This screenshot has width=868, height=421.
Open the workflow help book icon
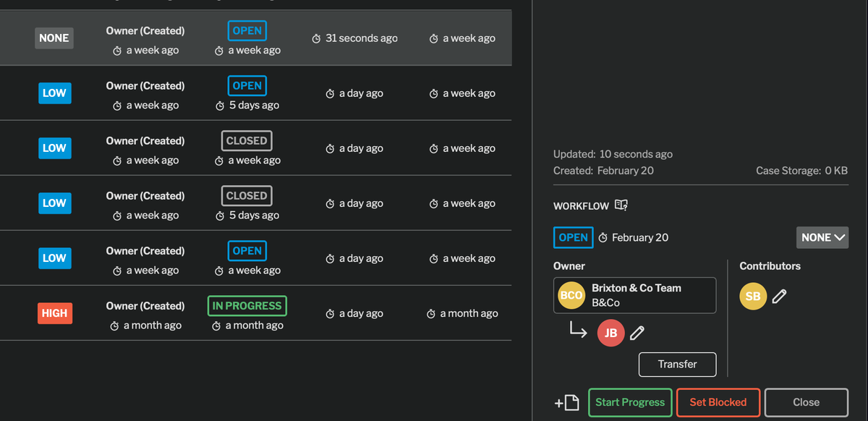[x=621, y=205]
